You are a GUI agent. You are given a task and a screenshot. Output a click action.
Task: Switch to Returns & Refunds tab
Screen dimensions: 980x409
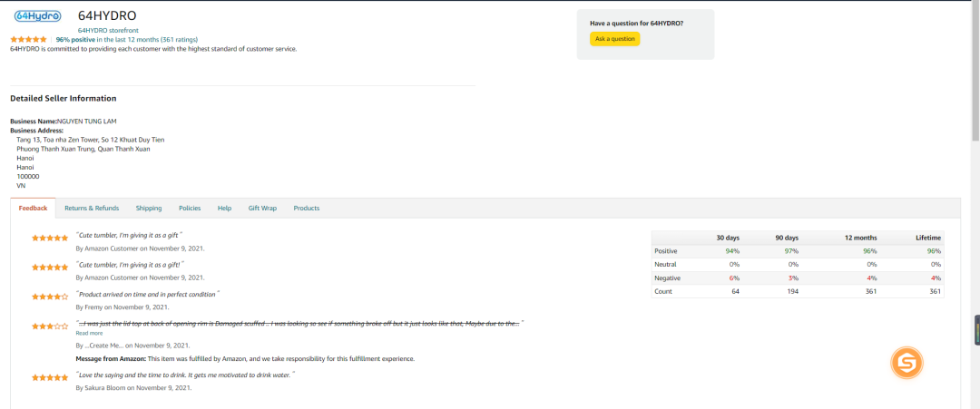[92, 208]
